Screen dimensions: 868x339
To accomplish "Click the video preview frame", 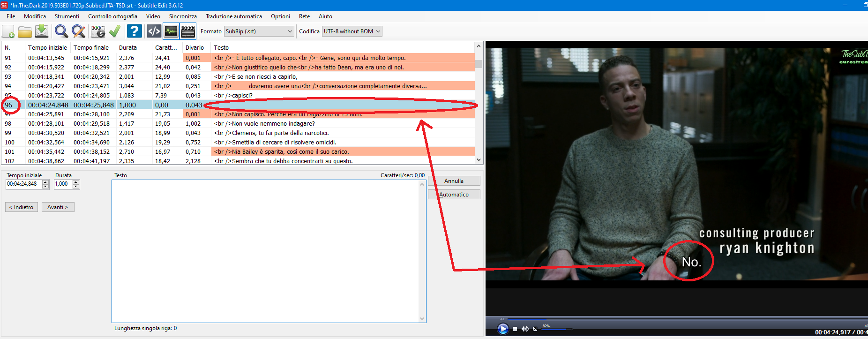I will tap(676, 164).
